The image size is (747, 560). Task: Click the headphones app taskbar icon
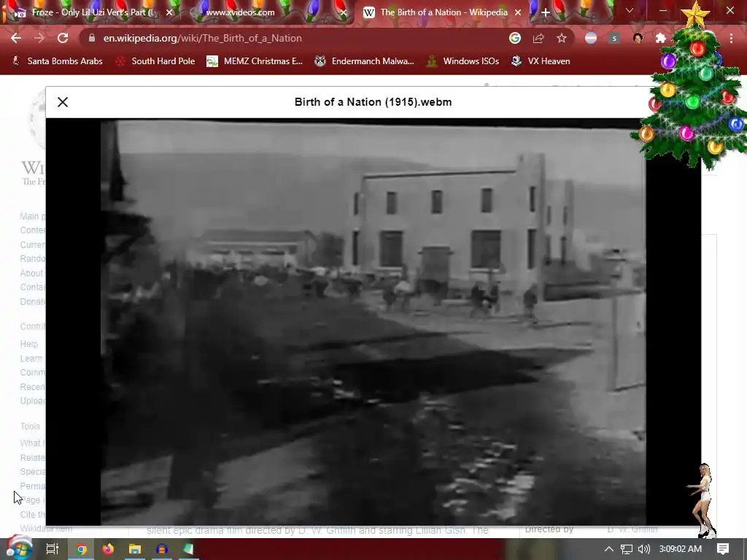pos(161,549)
